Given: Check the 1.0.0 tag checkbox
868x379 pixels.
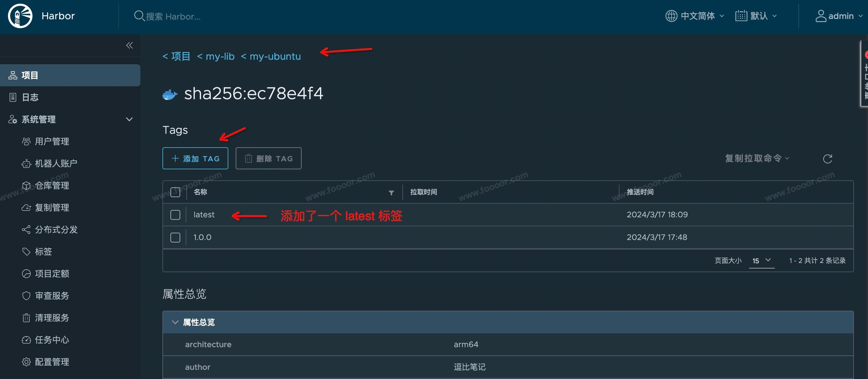Looking at the screenshot, I should pyautogui.click(x=175, y=237).
